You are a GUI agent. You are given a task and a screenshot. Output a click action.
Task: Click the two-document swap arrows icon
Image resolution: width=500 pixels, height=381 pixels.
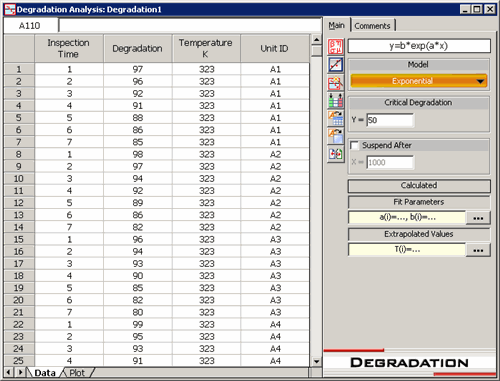click(335, 154)
